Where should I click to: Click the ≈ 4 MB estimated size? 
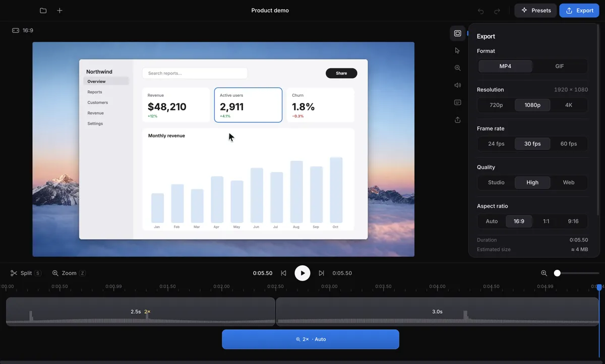(579, 250)
